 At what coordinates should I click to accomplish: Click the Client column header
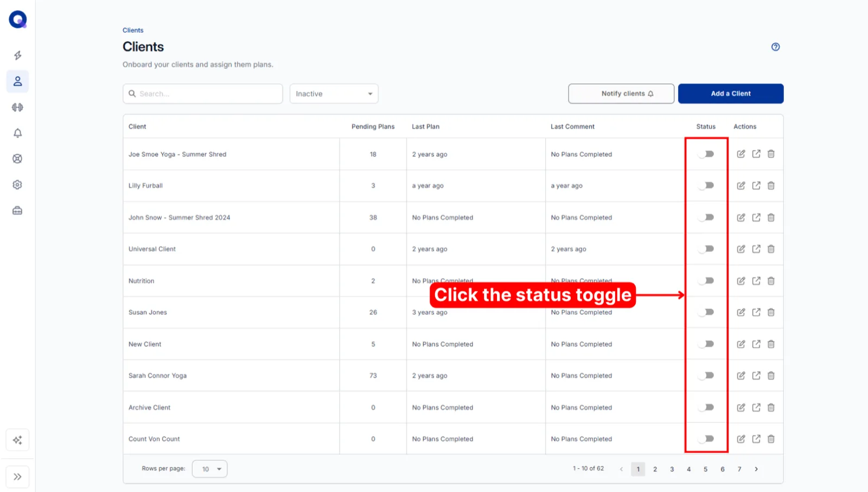coord(137,127)
